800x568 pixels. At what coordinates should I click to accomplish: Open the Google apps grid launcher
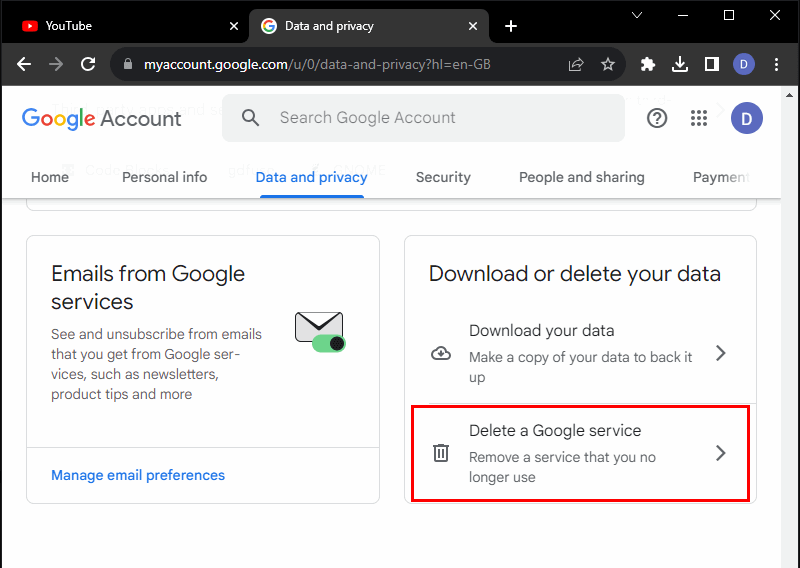[699, 118]
